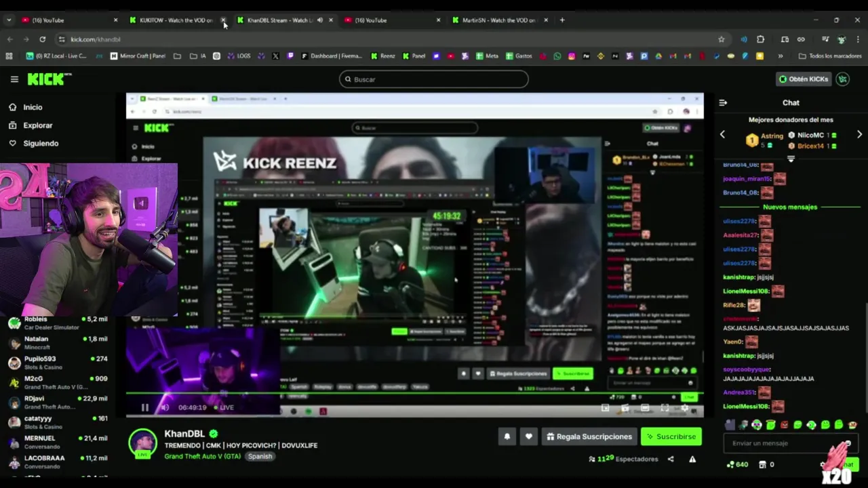Viewport: 868px width, 488px height.
Task: Click the stream progress bar
Action: 414,394
